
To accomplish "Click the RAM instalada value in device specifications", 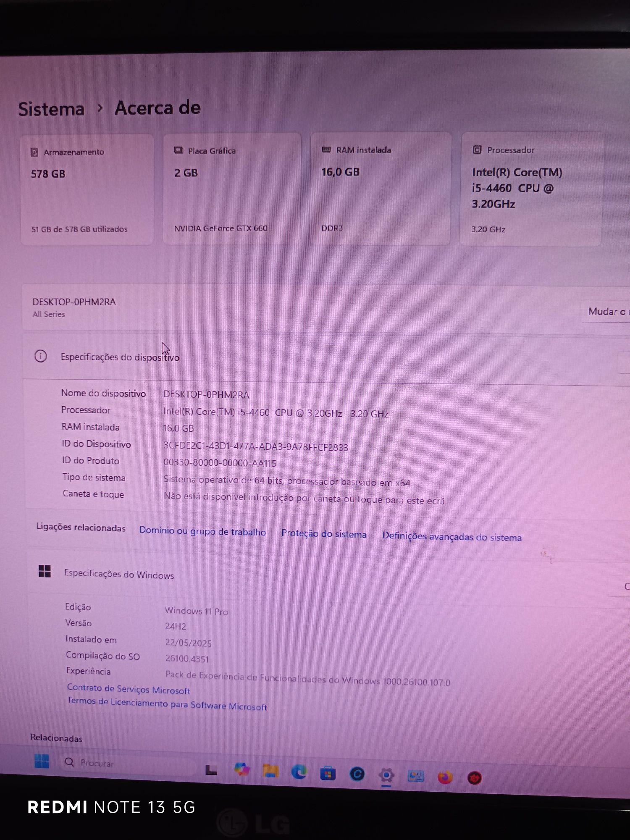I will pyautogui.click(x=178, y=428).
